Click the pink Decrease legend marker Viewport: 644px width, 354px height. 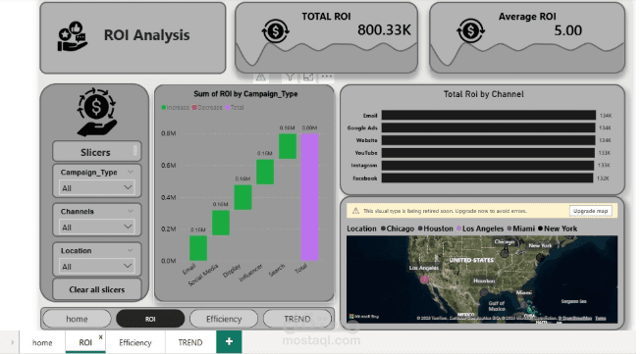[x=194, y=108]
